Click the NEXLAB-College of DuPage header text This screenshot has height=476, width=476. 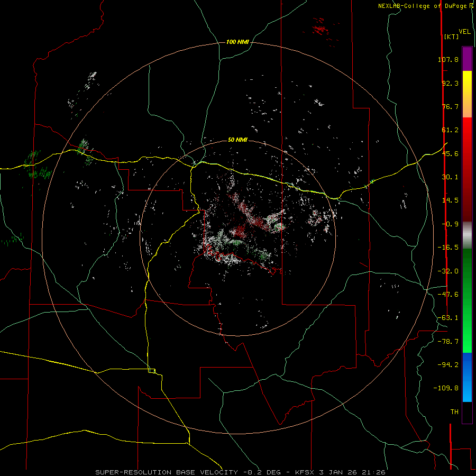click(422, 6)
